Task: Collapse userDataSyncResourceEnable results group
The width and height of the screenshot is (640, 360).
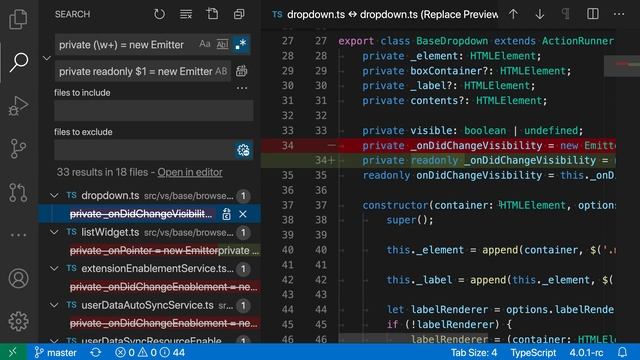Action: click(x=54, y=340)
